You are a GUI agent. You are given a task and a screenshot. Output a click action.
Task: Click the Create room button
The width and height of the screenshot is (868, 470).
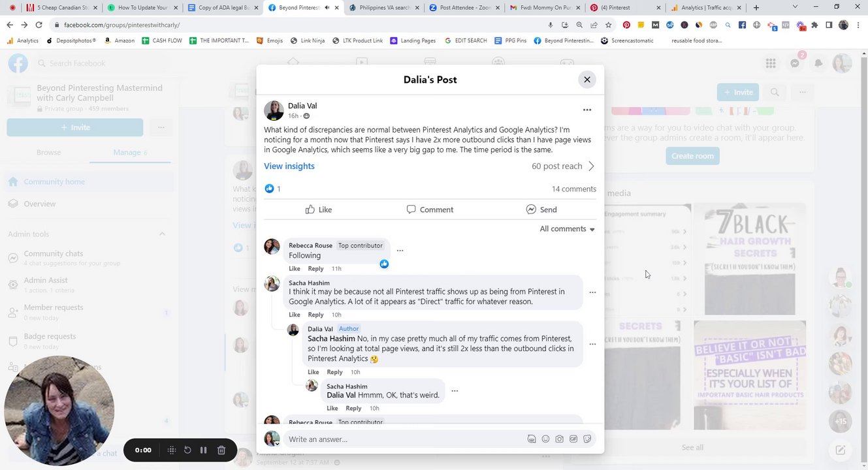692,156
